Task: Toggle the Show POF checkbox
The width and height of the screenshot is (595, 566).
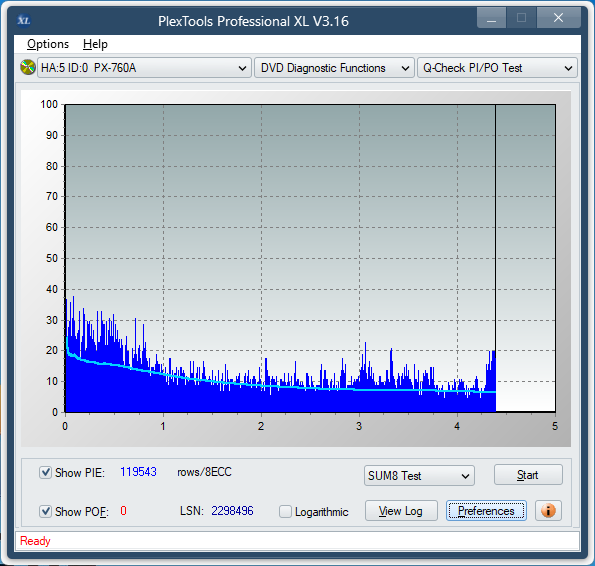Action: point(46,511)
